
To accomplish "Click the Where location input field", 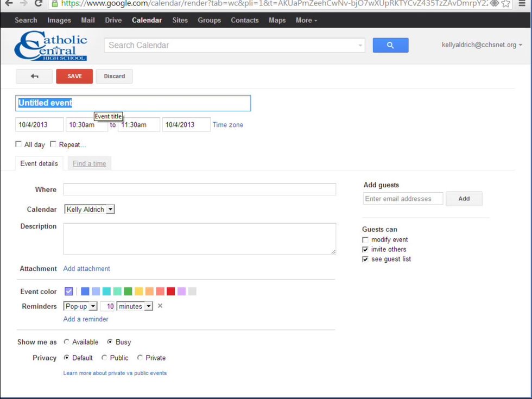I will [x=199, y=189].
